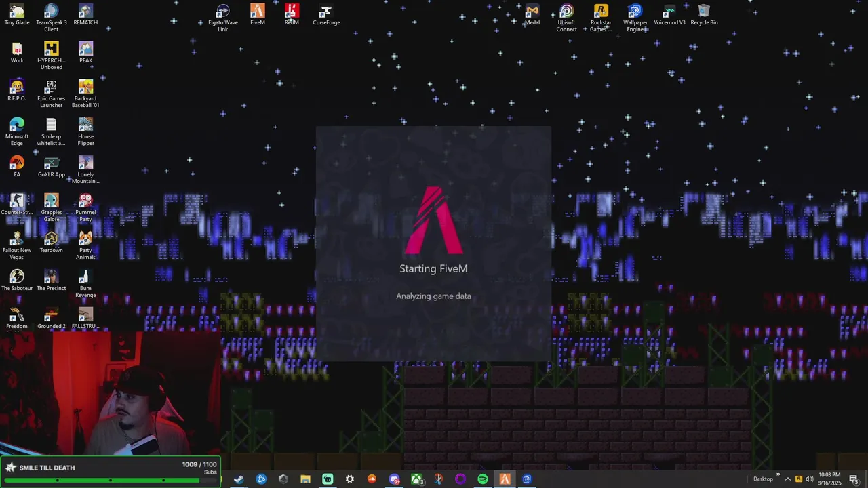Open Battle.net from the taskbar
The height and width of the screenshot is (488, 868).
[x=261, y=479]
